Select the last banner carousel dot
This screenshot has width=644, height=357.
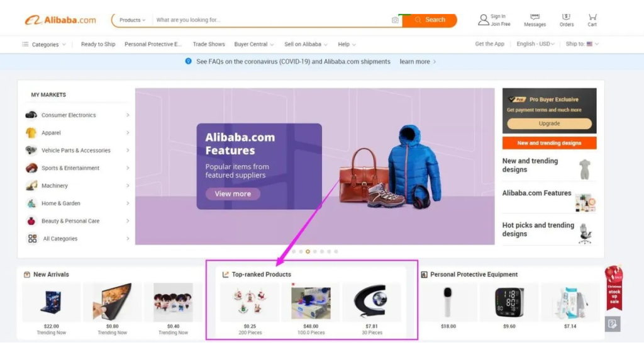coord(336,251)
